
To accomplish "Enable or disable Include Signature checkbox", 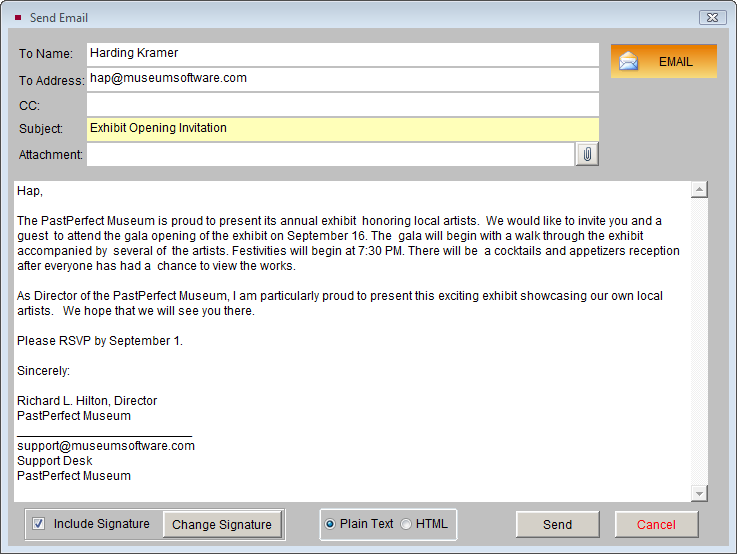I will (x=39, y=524).
